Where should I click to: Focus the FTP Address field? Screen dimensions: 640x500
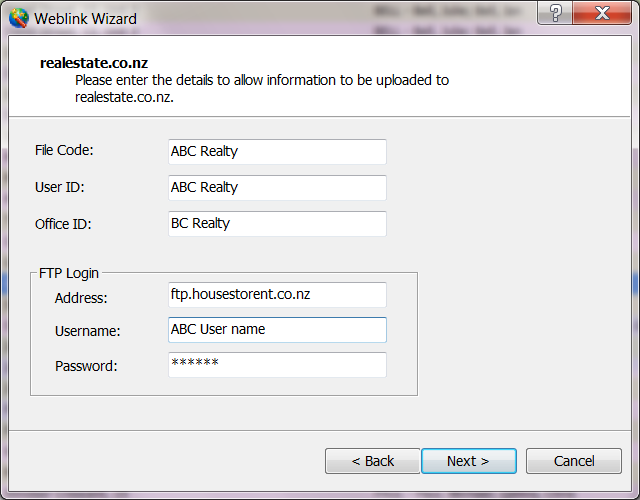pyautogui.click(x=277, y=295)
